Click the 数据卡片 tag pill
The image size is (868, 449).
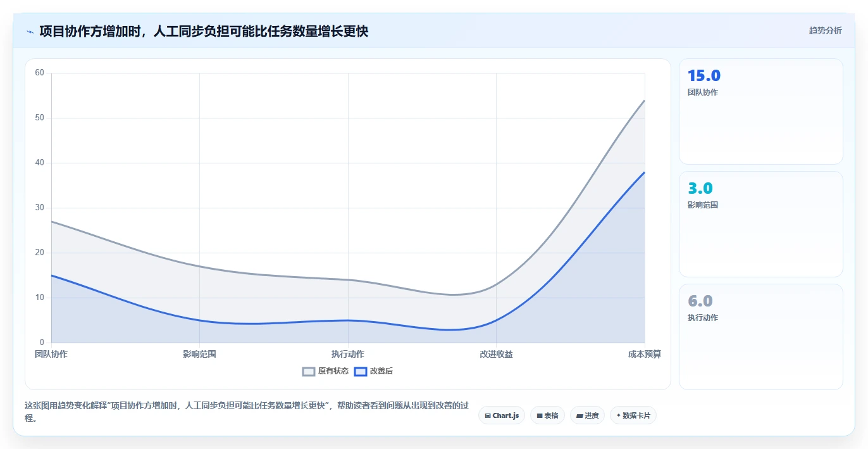(633, 415)
